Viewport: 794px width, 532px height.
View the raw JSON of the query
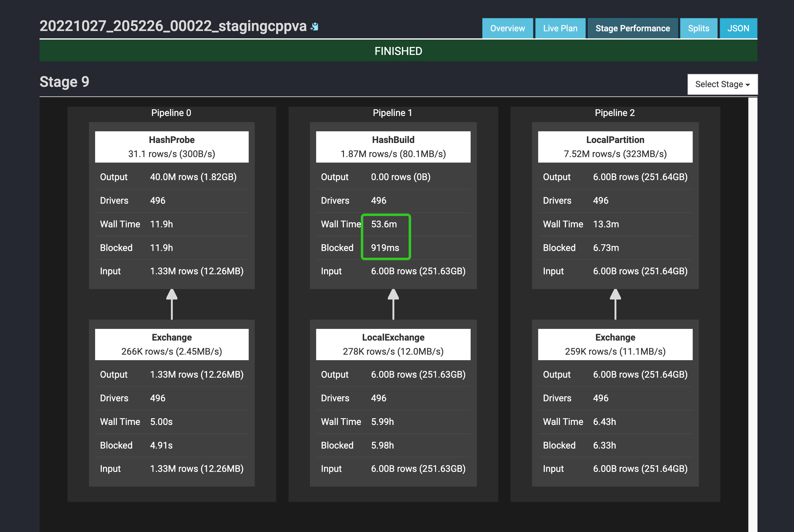click(738, 28)
